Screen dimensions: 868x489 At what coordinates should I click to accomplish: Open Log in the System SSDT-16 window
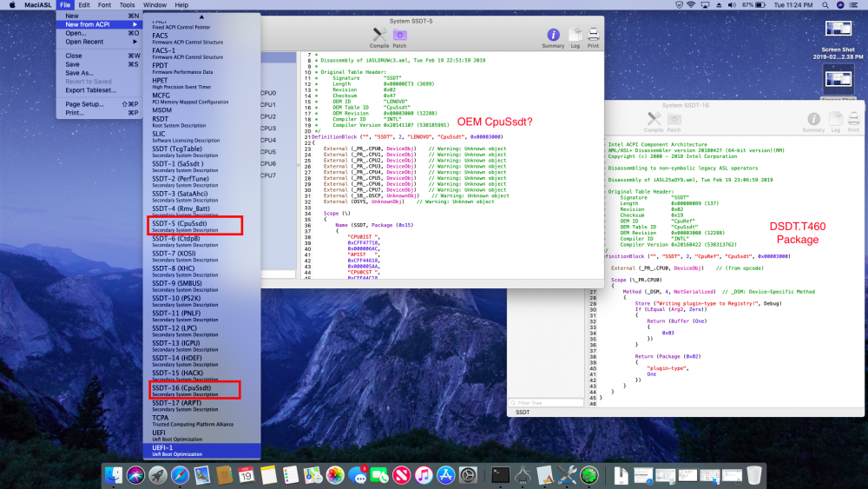pos(835,122)
